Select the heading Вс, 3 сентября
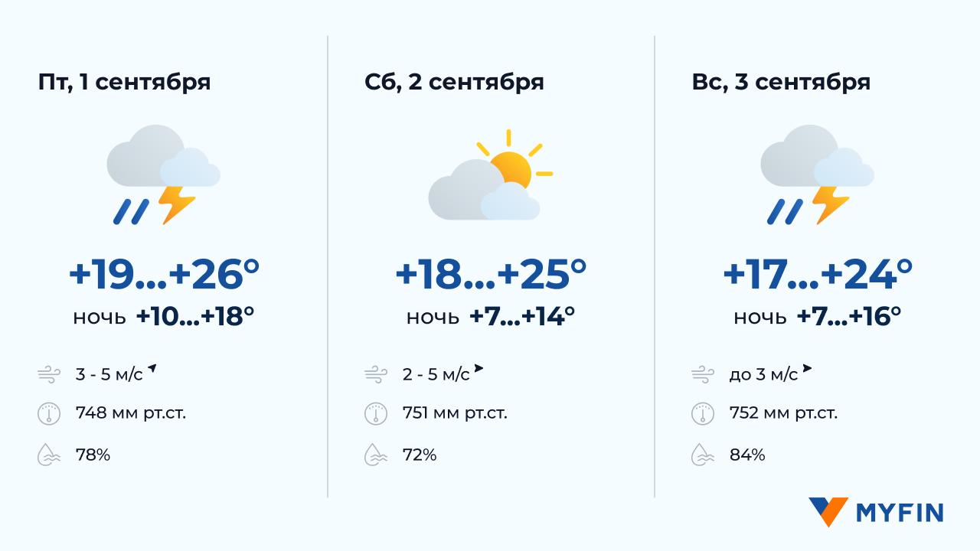This screenshot has height=551, width=980. (781, 83)
